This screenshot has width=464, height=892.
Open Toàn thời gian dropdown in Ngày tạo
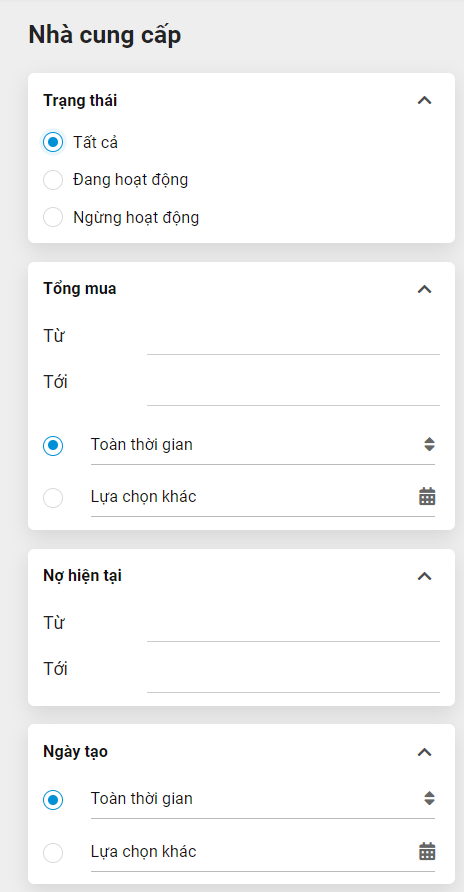[263, 799]
